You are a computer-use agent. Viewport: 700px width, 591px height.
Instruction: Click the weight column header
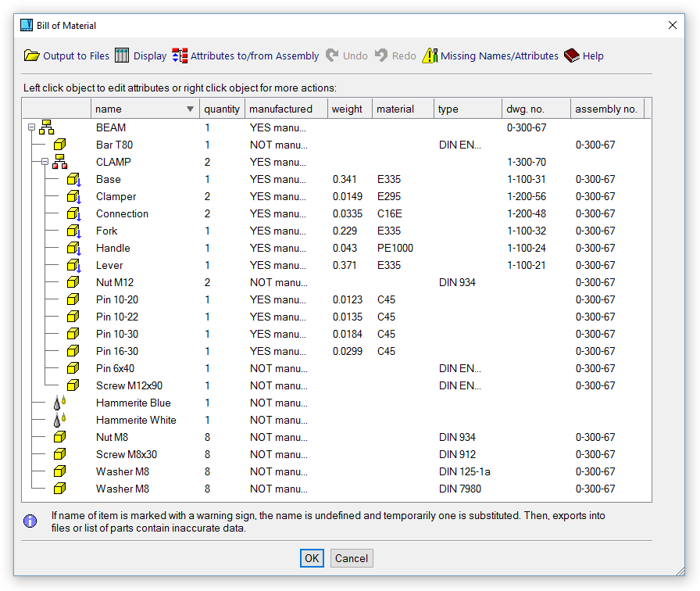tap(348, 109)
